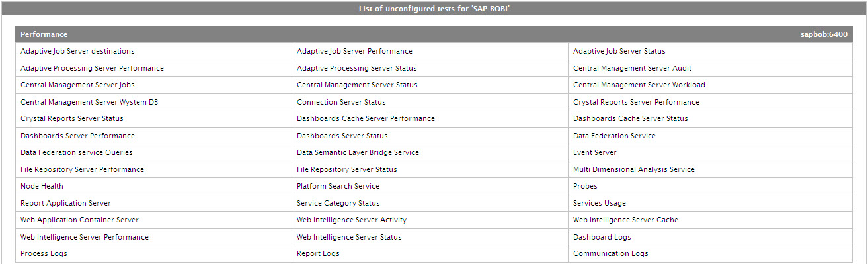868x264 pixels.
Task: Click Central Management Server Workload
Action: 639,85
